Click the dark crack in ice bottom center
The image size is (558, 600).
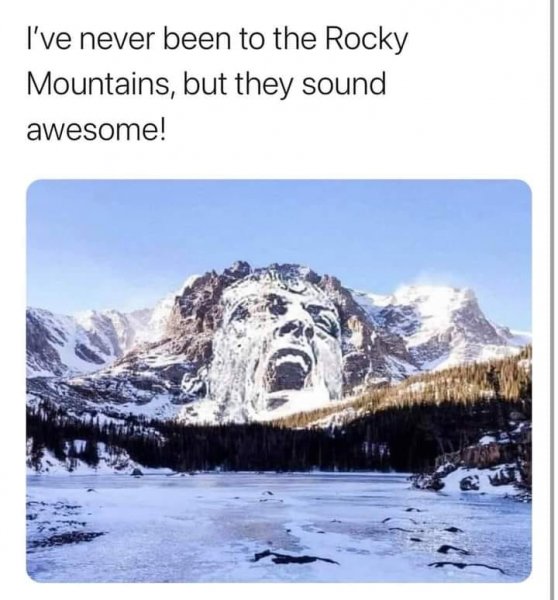click(295, 557)
